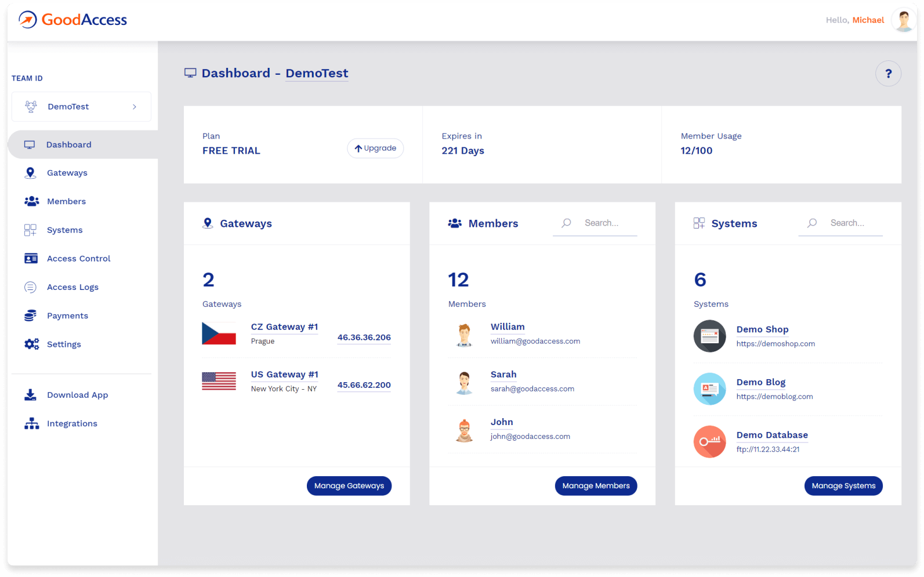Viewport: 924px width, 577px height.
Task: Click sarah@goodaccess.com email text
Action: 532,389
